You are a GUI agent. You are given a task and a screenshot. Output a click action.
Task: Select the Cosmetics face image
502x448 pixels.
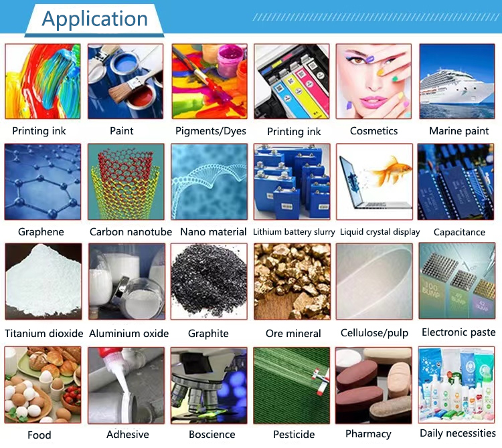[373, 82]
